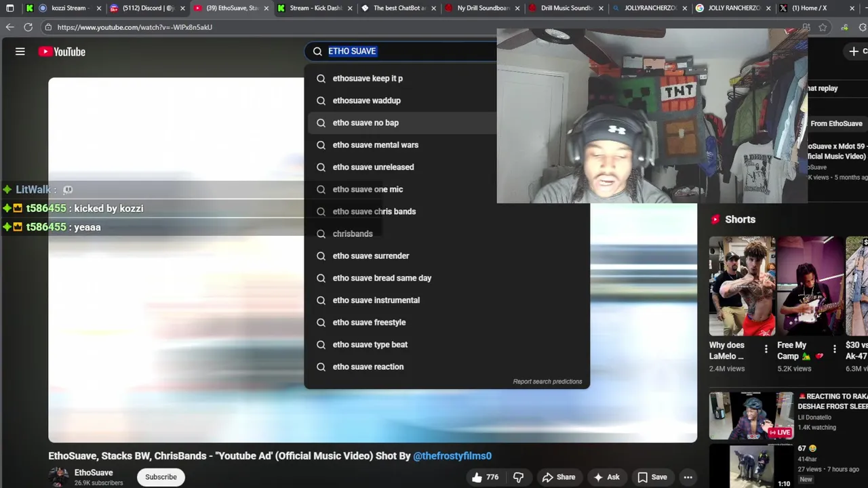
Task: Select suggestion 'etho suave mental wars'
Action: (x=447, y=145)
